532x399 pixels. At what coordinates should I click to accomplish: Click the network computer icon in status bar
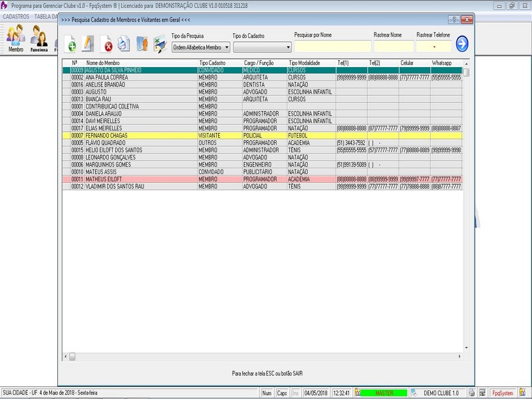point(483,393)
